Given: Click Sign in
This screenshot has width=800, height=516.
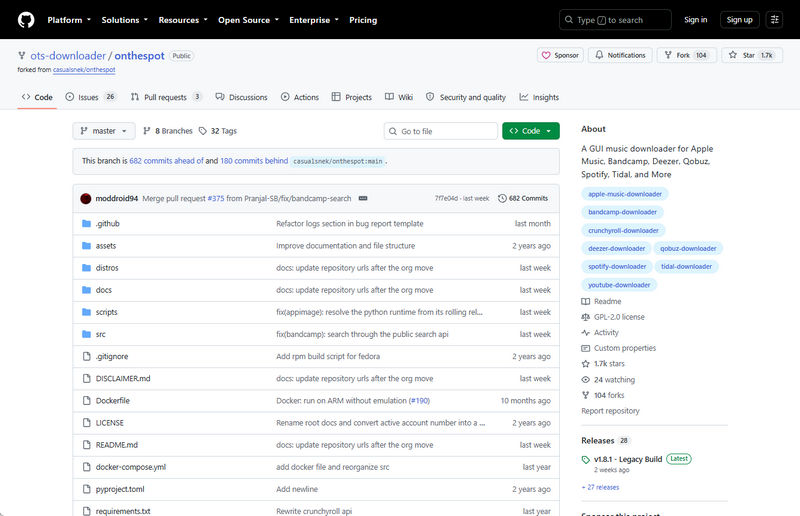Looking at the screenshot, I should pyautogui.click(x=695, y=20).
